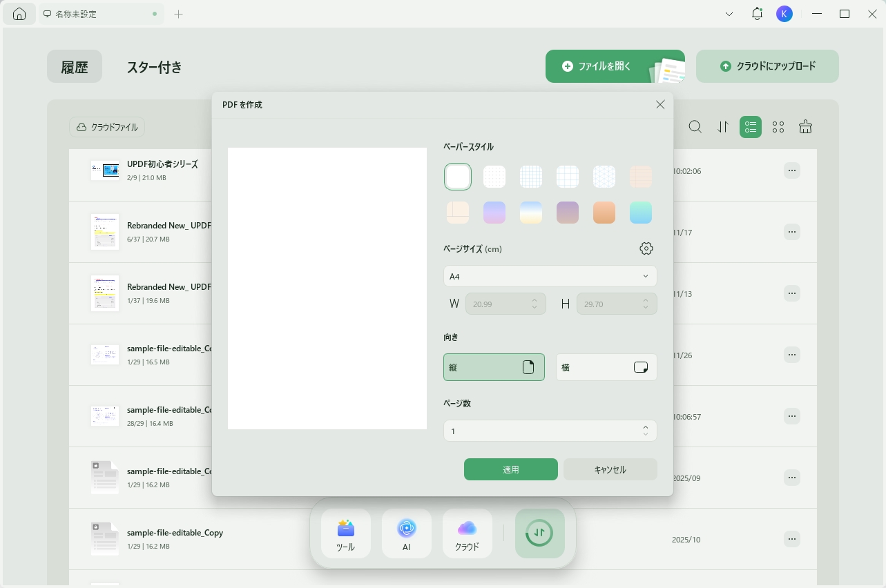
Task: Select the purple-pink gradient paper style
Action: point(494,213)
